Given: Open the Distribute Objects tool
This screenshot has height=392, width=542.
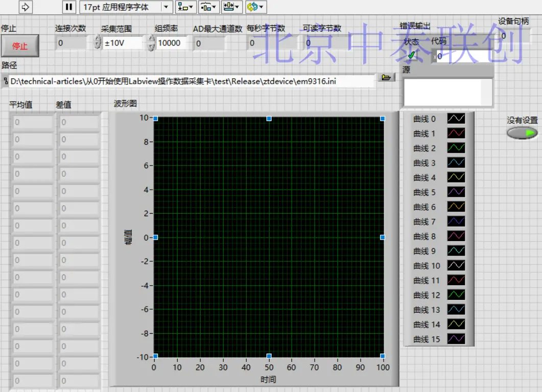Looking at the screenshot, I should (x=208, y=7).
